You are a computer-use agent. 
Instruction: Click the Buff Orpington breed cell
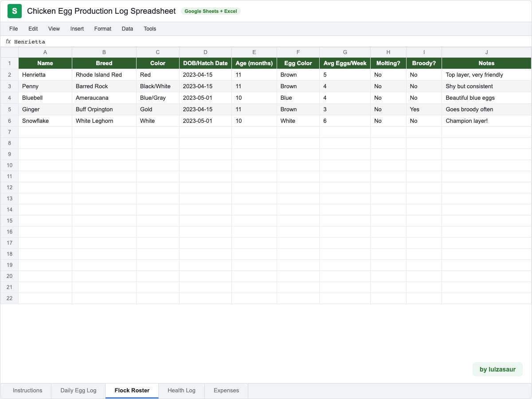(x=104, y=110)
